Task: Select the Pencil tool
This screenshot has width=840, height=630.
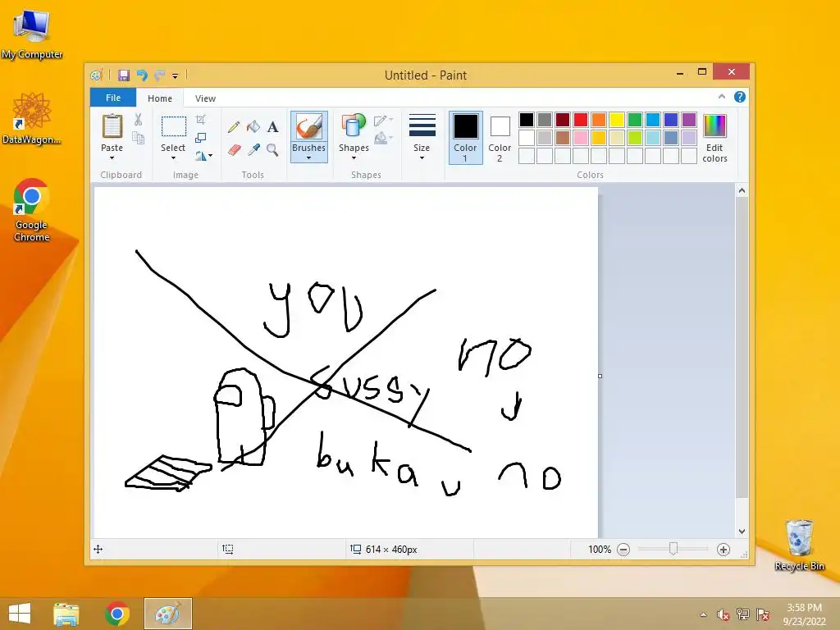Action: 234,127
